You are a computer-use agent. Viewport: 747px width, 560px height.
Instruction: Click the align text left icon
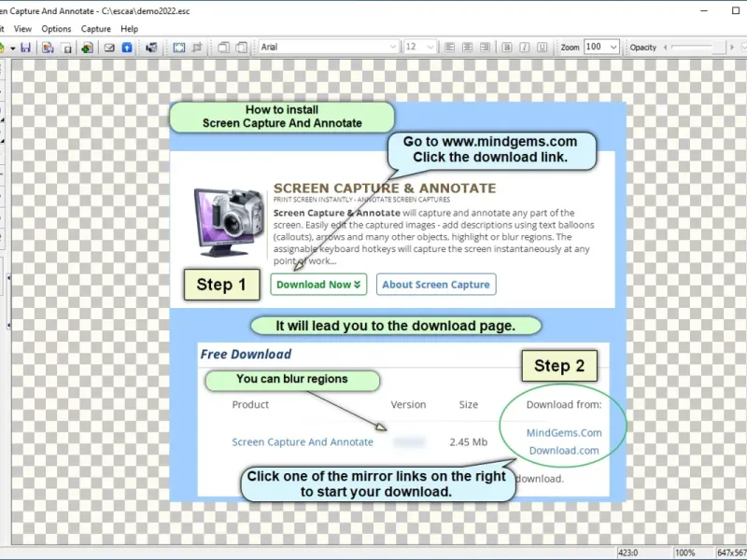(449, 48)
